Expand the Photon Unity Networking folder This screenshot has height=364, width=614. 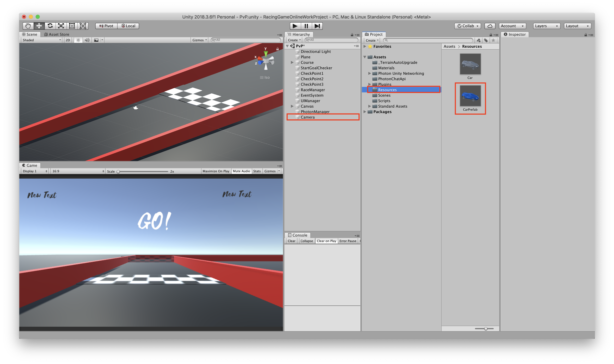[x=369, y=73]
